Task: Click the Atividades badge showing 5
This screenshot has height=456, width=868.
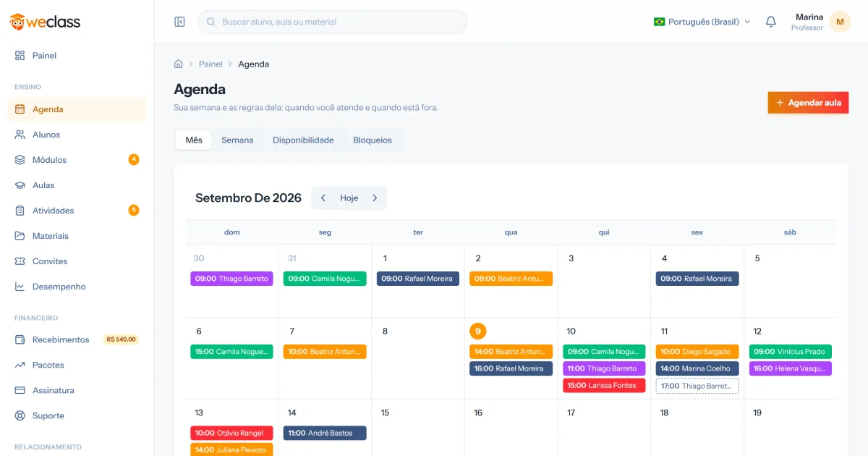Action: coord(134,210)
